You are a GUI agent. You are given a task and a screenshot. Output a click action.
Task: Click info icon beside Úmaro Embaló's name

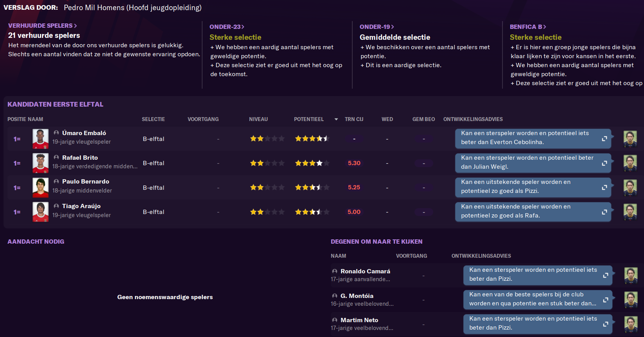pyautogui.click(x=56, y=133)
